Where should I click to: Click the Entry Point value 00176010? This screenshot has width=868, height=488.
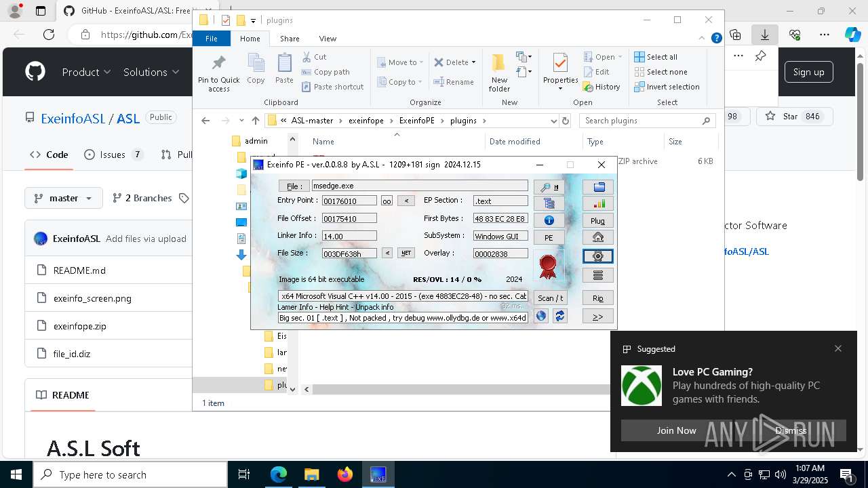click(349, 201)
